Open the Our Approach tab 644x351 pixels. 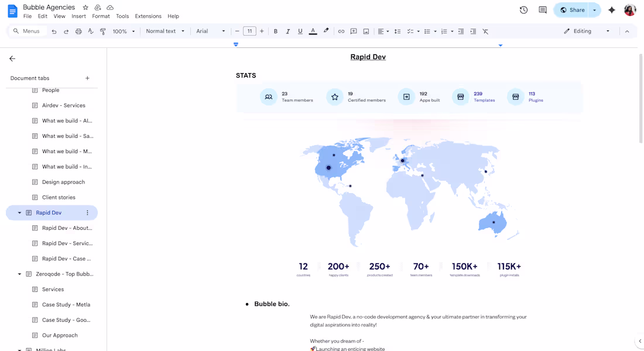pos(60,335)
